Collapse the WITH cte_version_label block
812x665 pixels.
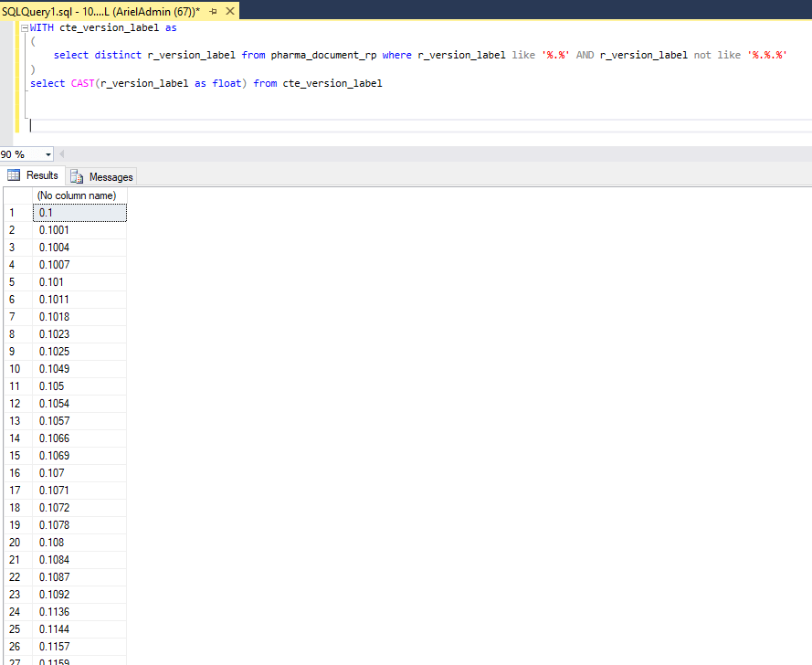click(25, 28)
